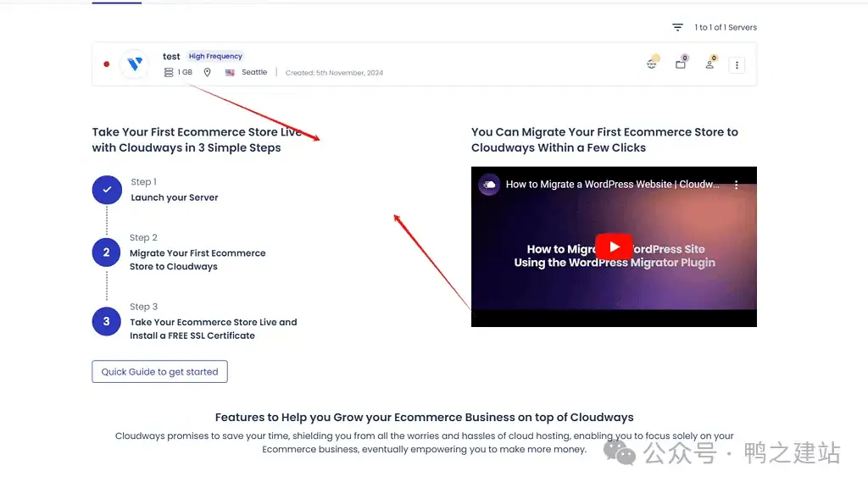
Task: Open the three-dot menu for test server
Action: (737, 64)
